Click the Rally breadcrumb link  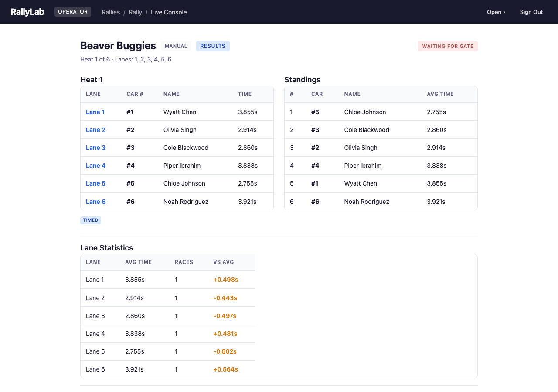coord(135,12)
